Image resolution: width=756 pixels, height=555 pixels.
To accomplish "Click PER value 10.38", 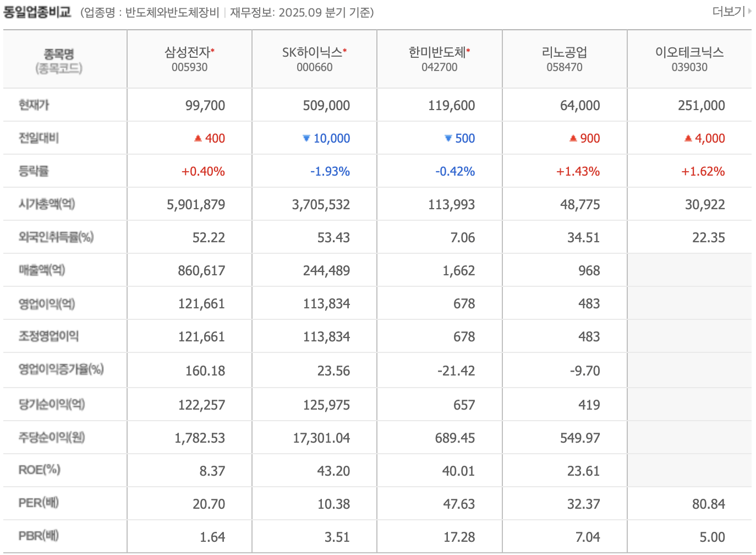I will pos(333,504).
